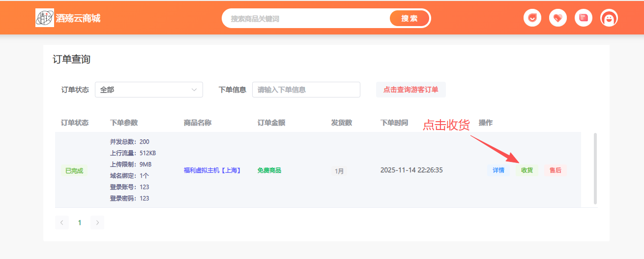The height and width of the screenshot is (259, 644).
Task: Click the 酒殇云商城 site title text
Action: click(x=78, y=18)
